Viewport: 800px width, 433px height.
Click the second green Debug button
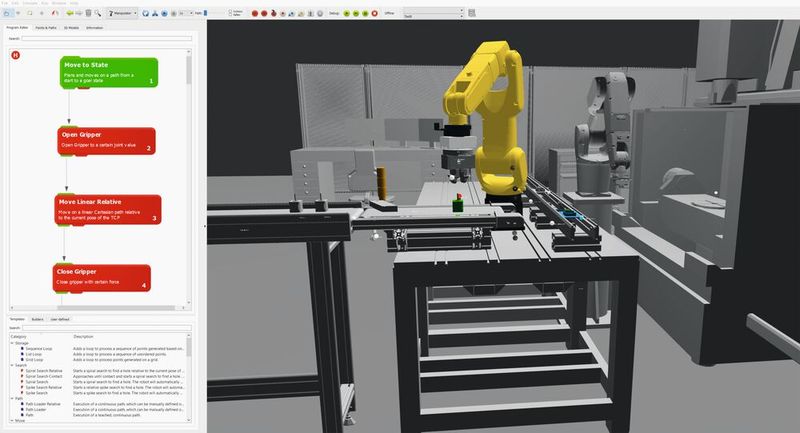[x=356, y=13]
